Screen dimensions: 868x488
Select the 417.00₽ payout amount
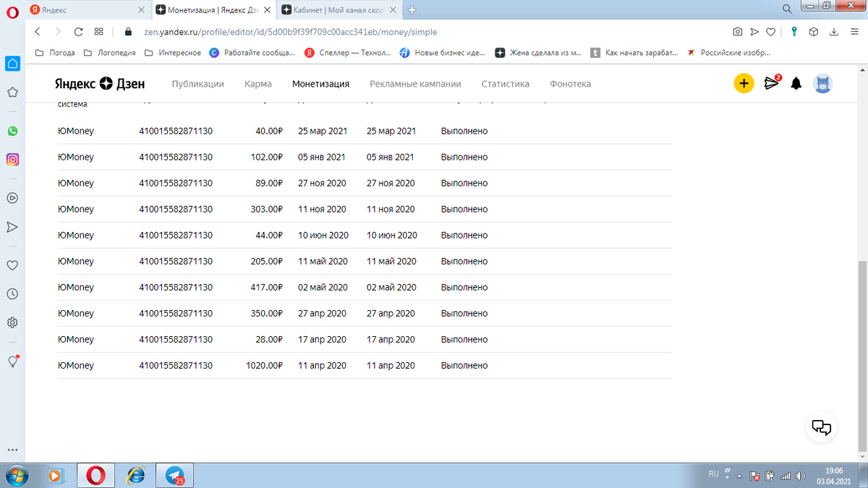click(266, 288)
